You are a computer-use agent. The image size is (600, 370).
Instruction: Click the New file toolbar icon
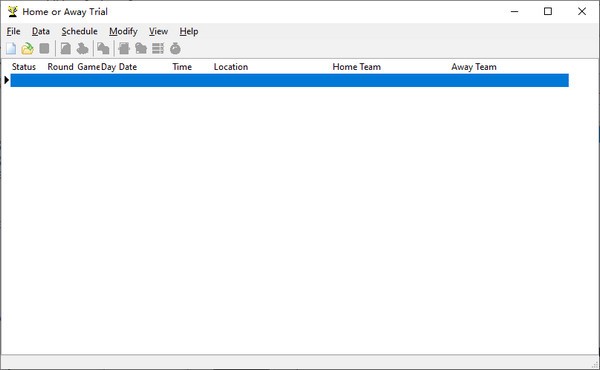pos(11,49)
